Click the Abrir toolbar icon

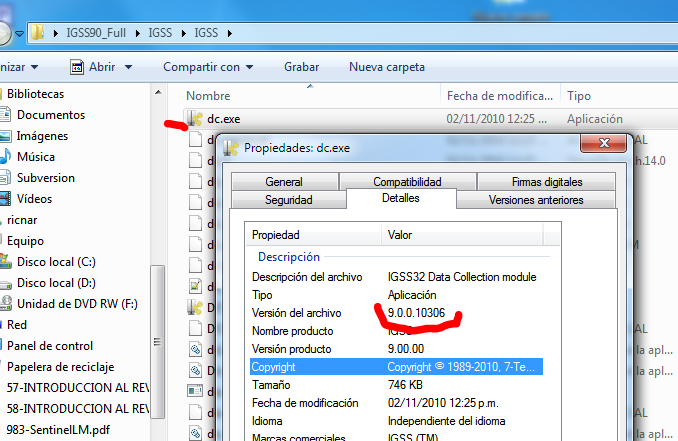coord(80,67)
